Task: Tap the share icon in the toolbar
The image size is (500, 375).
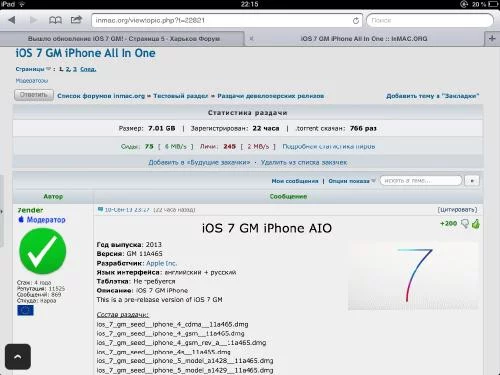Action: pyautogui.click(x=76, y=20)
